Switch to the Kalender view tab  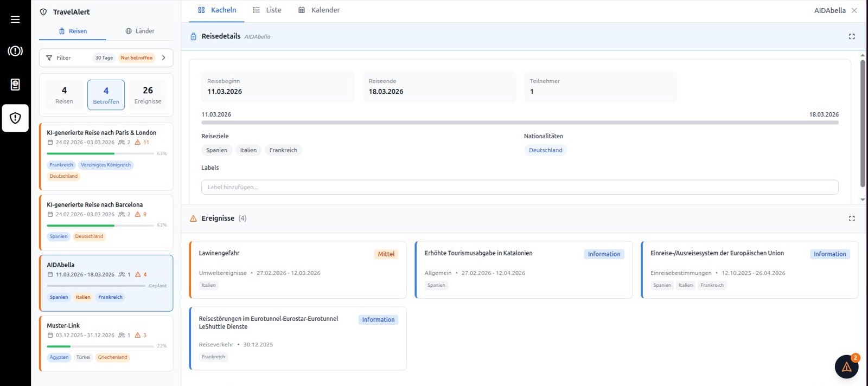click(319, 10)
